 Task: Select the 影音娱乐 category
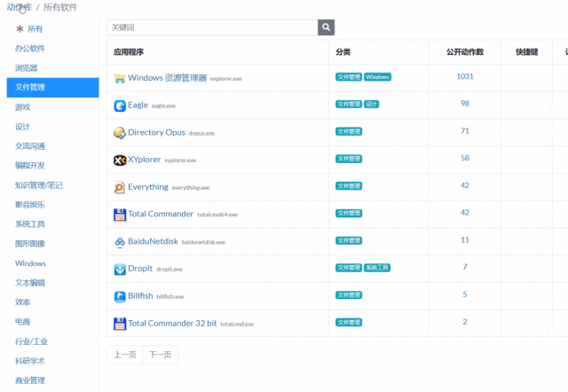tap(30, 205)
